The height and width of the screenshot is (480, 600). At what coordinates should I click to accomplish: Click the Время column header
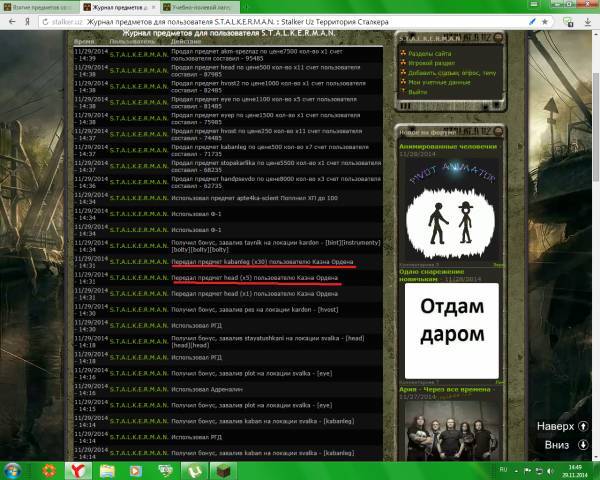tap(84, 41)
